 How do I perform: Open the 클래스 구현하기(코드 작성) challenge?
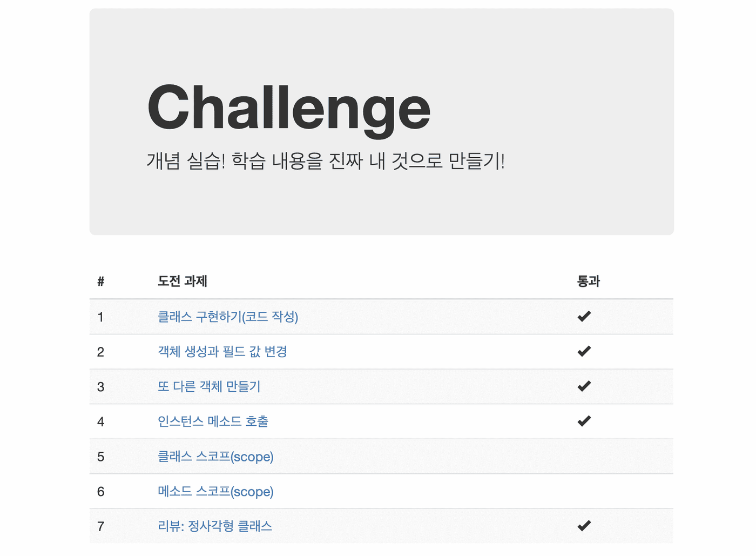click(227, 317)
